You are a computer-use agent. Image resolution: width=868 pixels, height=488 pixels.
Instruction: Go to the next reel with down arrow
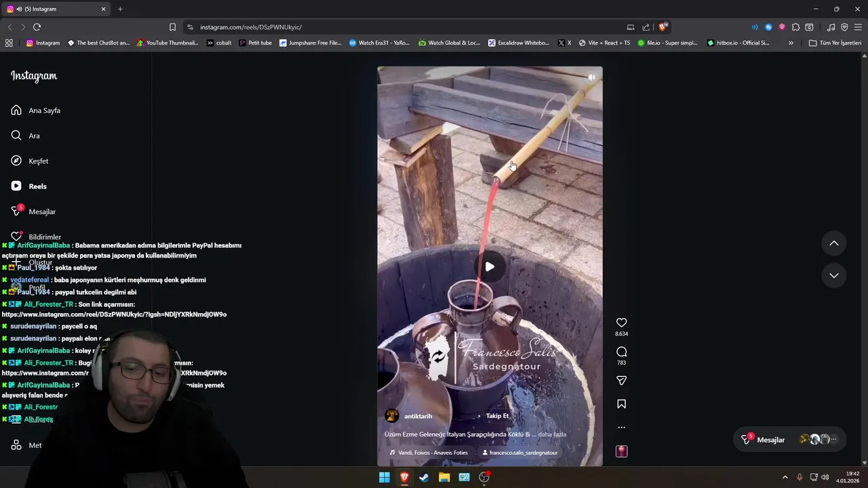click(834, 275)
